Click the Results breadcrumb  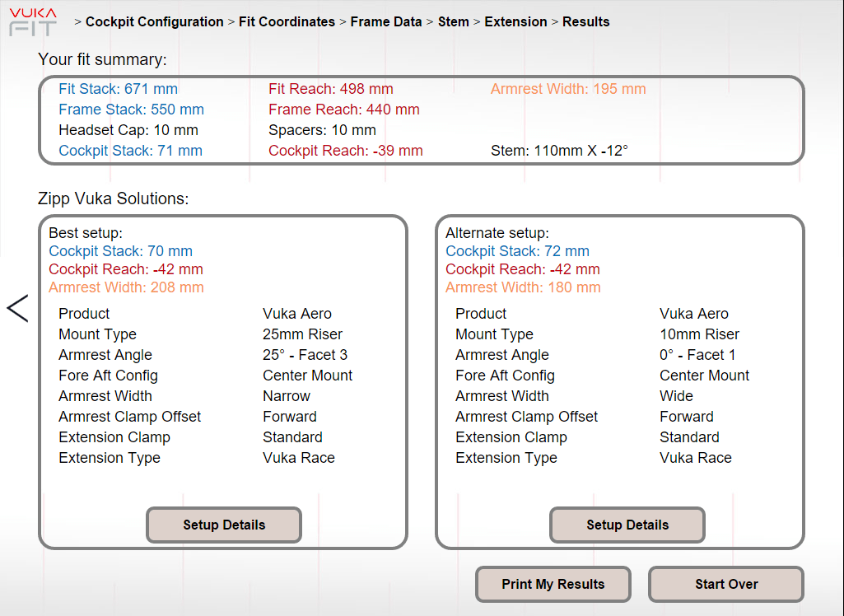(585, 21)
